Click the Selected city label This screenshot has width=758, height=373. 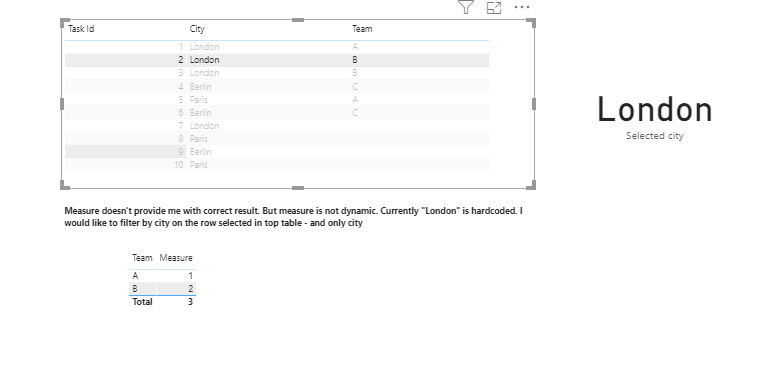(x=655, y=136)
